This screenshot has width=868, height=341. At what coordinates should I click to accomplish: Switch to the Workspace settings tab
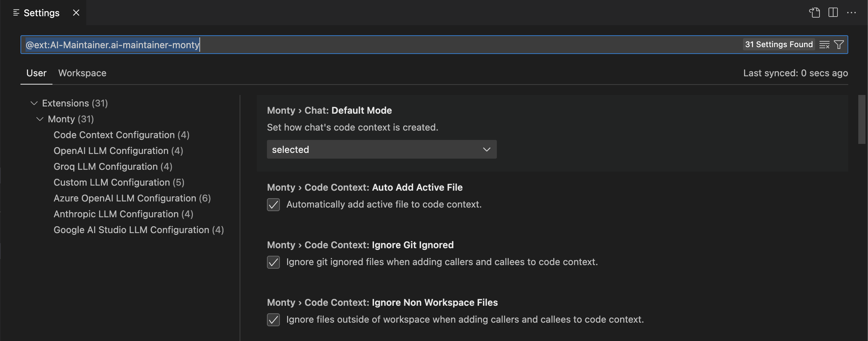pos(82,73)
